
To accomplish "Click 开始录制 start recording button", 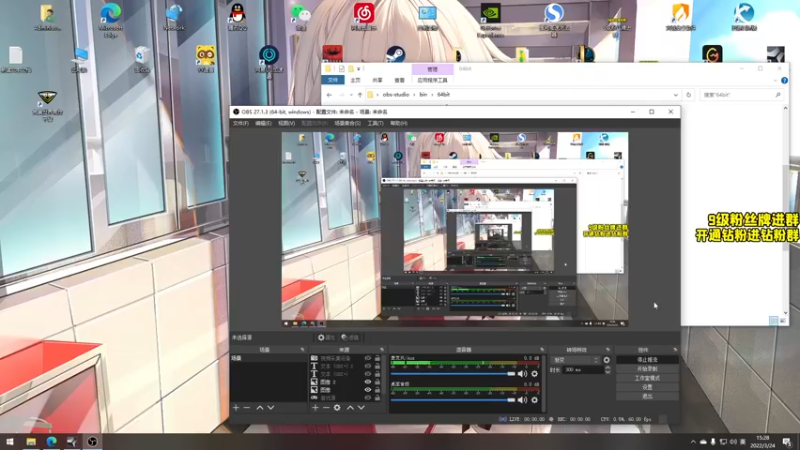I will pos(647,369).
